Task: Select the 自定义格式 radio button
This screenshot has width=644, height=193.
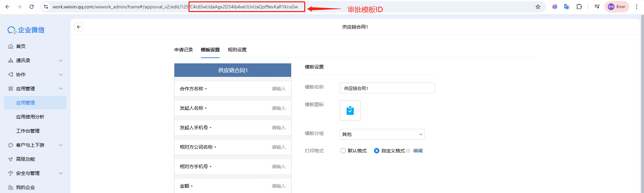Action: pos(377,151)
